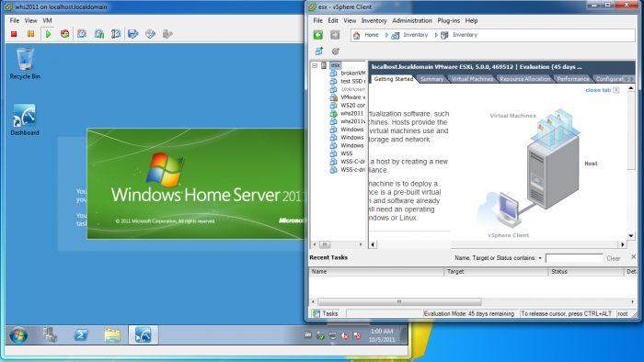Click the Recent Tasks filter text field
Image resolution: width=644 pixels, height=362 pixels.
click(x=574, y=258)
